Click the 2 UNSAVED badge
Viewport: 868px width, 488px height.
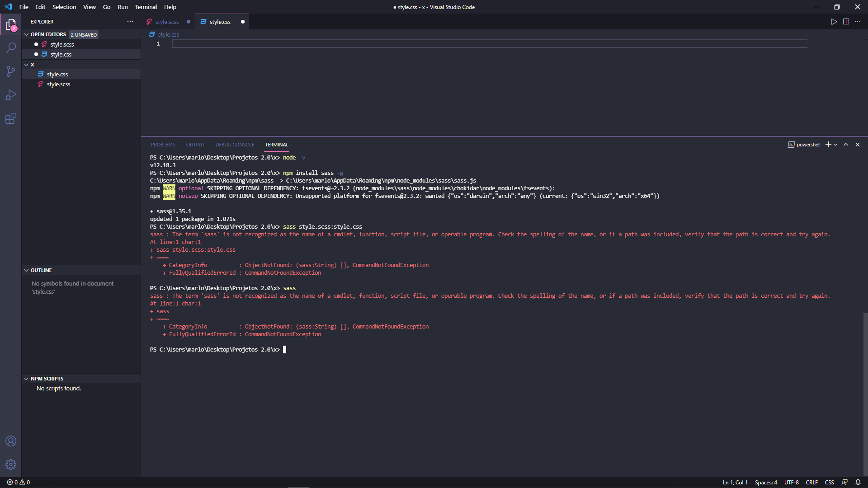[84, 35]
